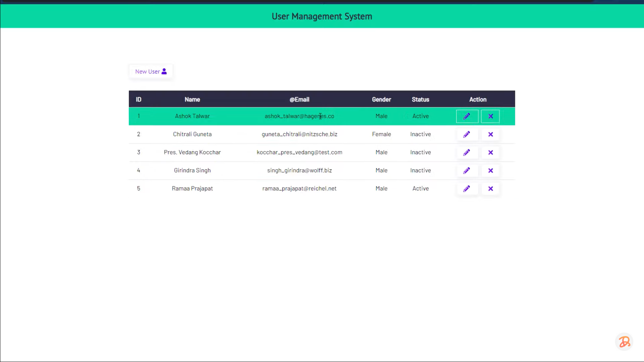The image size is (644, 362).
Task: Delete Pres. Vedang Kocchar
Action: [x=490, y=152]
